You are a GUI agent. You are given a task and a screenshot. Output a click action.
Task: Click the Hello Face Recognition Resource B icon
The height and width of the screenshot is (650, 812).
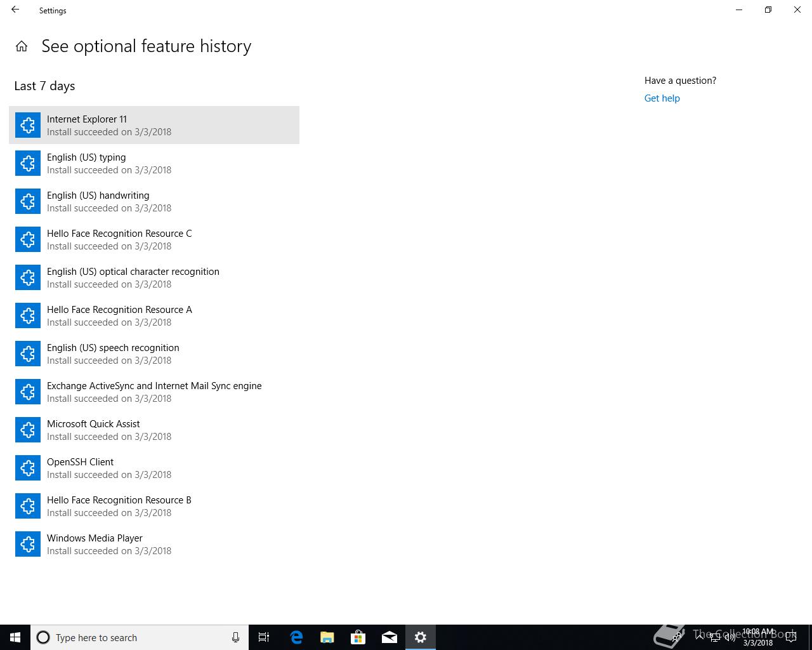click(x=28, y=506)
